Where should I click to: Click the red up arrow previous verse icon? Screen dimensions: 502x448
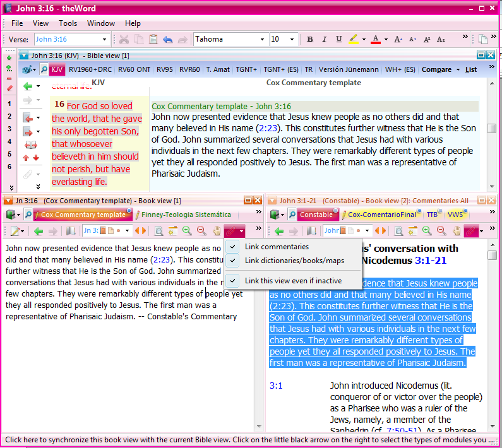[x=26, y=158]
